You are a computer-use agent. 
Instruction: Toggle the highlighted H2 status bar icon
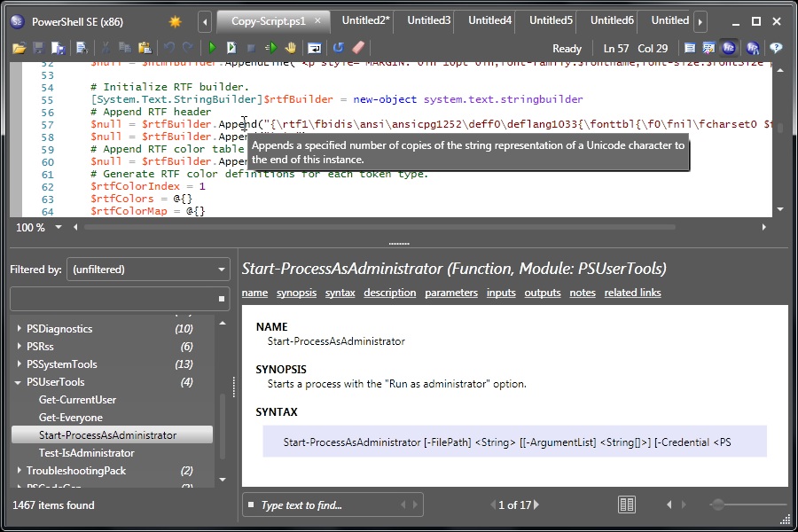coord(729,48)
